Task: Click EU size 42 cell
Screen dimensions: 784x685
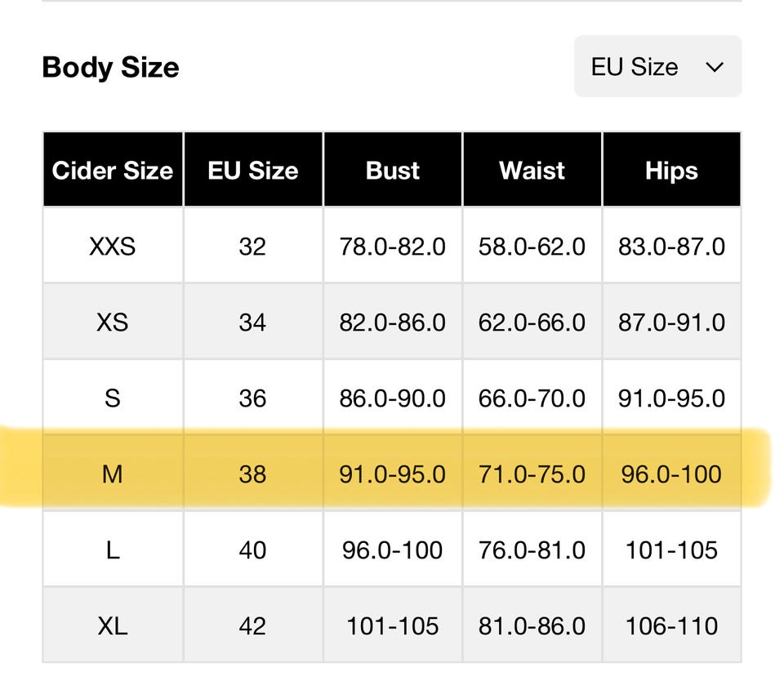Action: pyautogui.click(x=252, y=625)
